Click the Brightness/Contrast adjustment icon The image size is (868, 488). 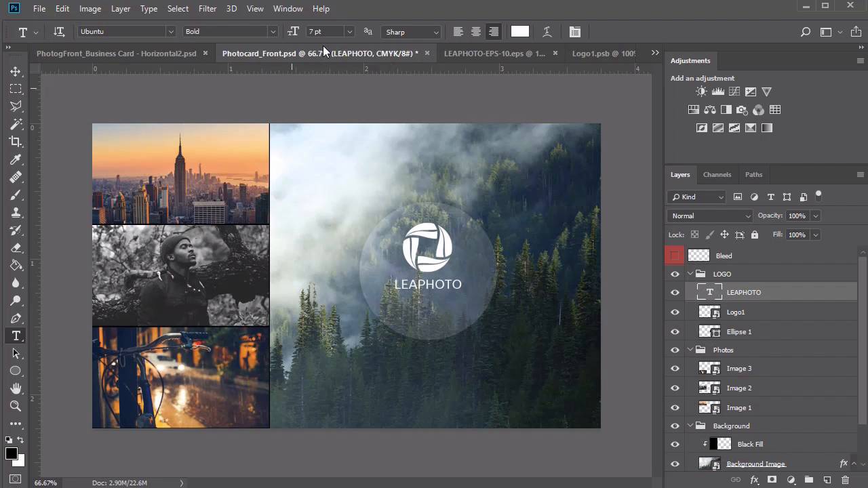click(x=701, y=91)
